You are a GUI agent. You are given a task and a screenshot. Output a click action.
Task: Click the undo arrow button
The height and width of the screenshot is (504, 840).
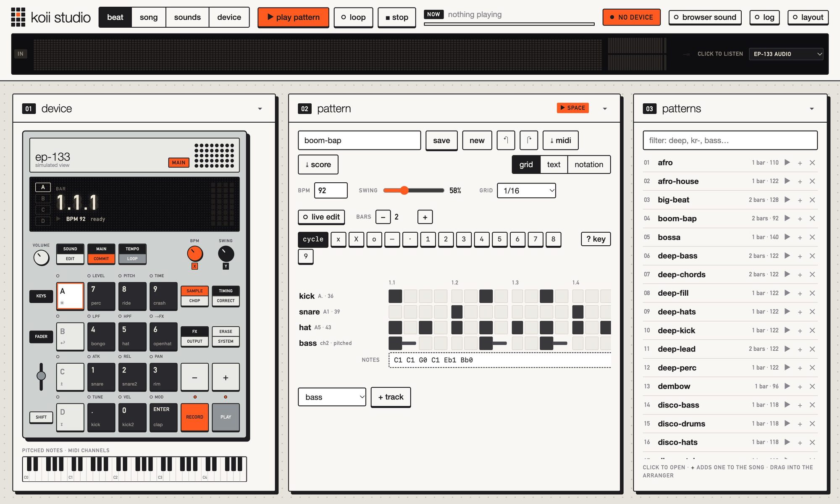(x=506, y=140)
